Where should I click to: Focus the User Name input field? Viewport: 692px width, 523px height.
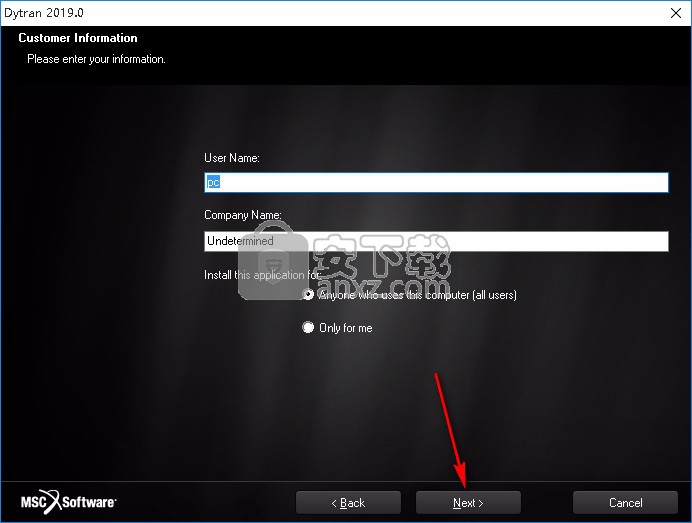[x=436, y=182]
